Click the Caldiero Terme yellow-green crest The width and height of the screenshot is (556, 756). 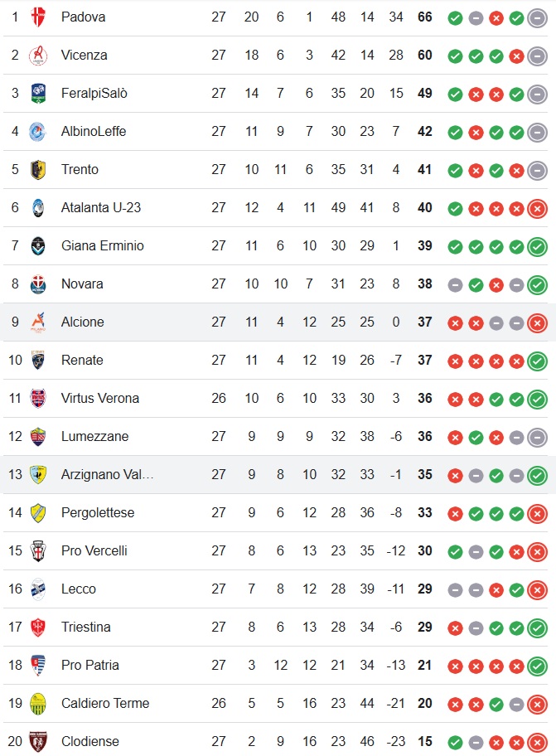(x=38, y=704)
